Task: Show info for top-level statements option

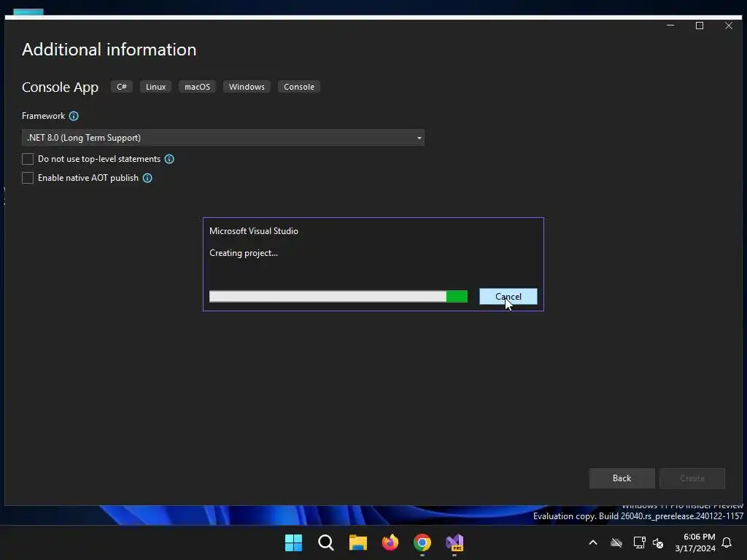Action: pos(169,159)
